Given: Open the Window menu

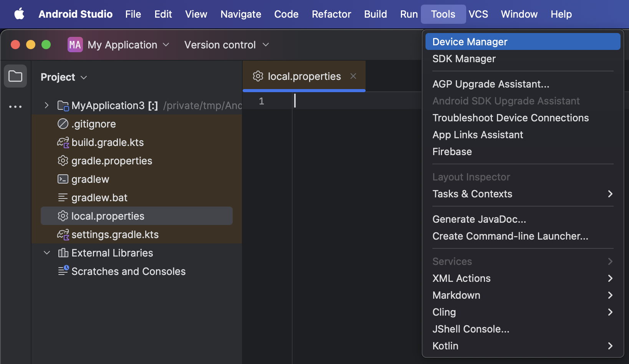Looking at the screenshot, I should tap(519, 14).
